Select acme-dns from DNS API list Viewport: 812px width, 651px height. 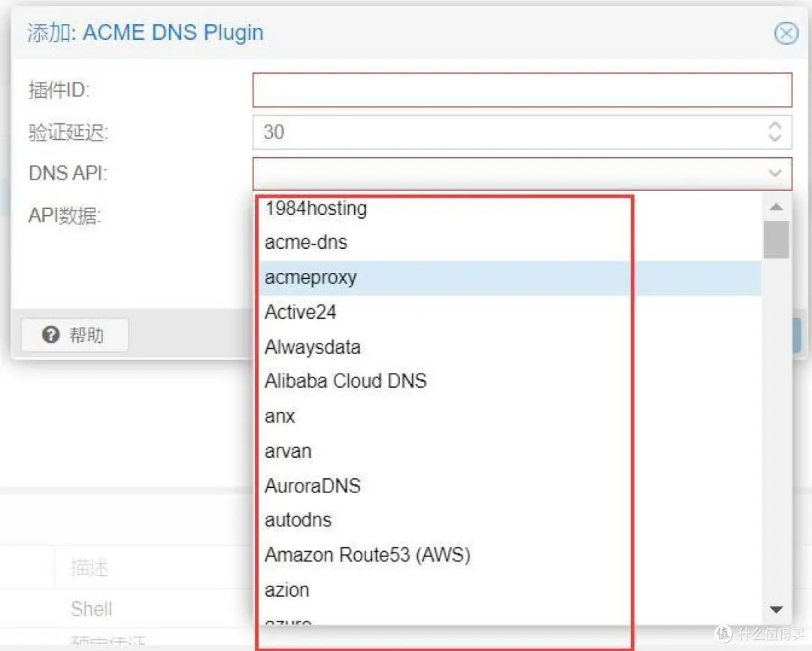306,243
